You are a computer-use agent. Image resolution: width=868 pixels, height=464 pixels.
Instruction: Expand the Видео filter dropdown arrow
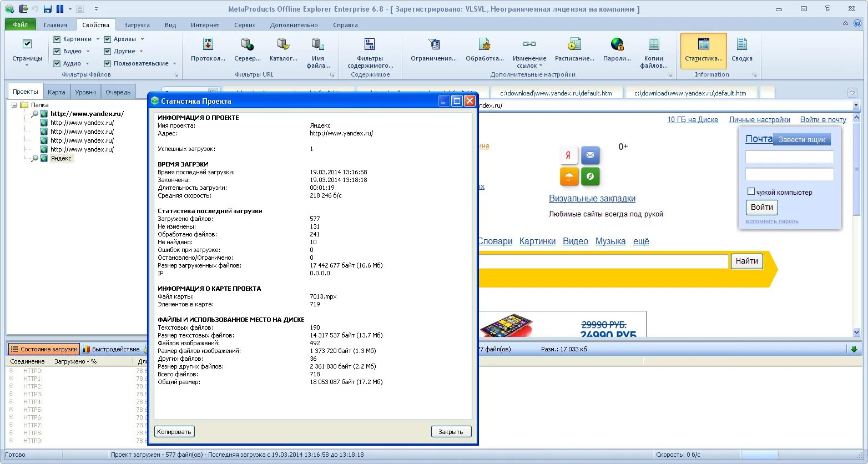point(88,52)
